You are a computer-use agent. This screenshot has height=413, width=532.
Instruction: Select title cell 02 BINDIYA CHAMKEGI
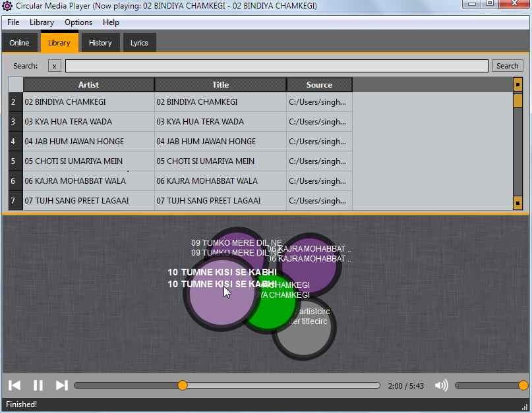[220, 102]
